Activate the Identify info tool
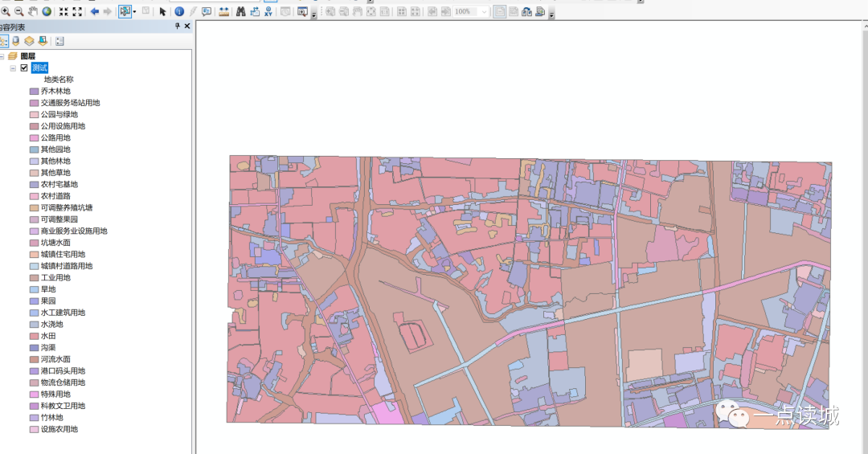 coord(179,12)
